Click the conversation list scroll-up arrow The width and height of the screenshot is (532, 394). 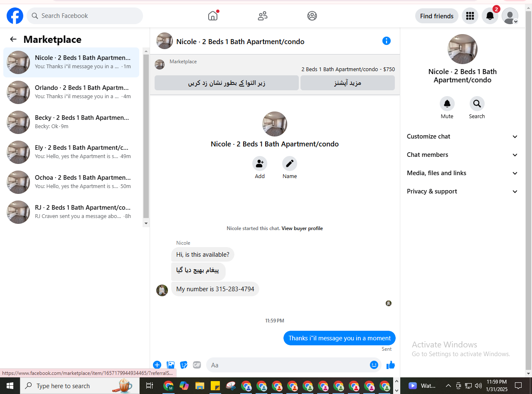click(146, 51)
